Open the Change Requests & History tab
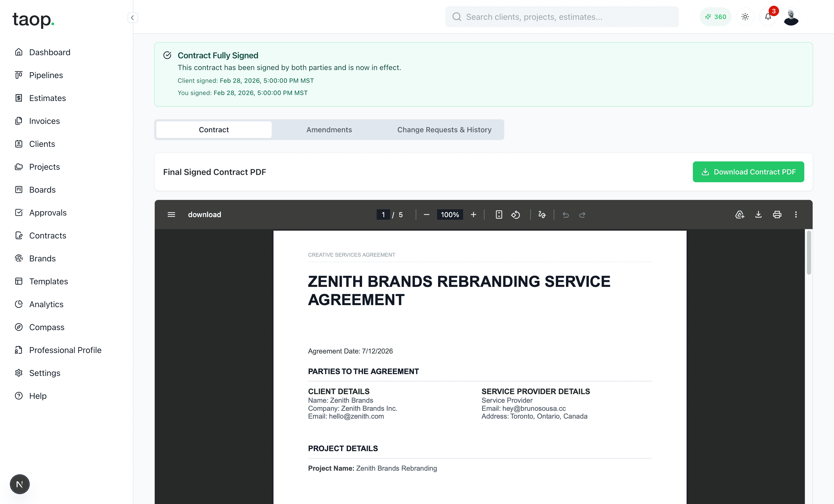834x504 pixels. coord(444,130)
